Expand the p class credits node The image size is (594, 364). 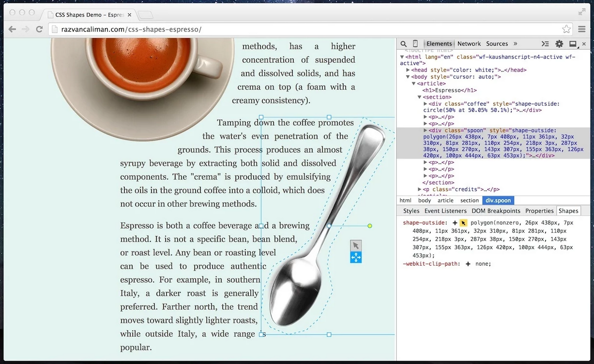point(419,189)
